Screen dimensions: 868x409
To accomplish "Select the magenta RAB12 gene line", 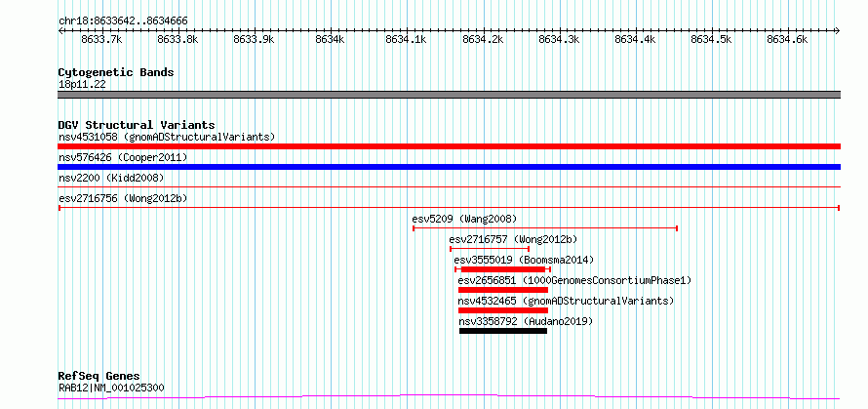I will 449,397.
